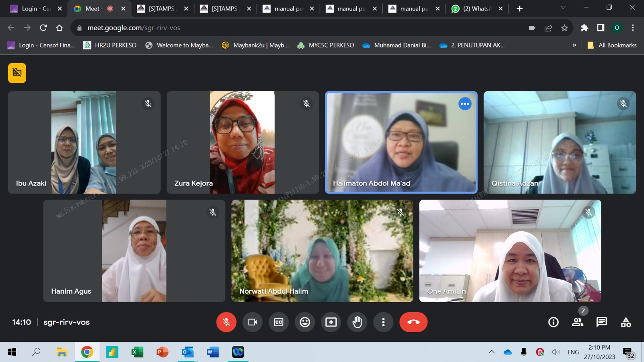The width and height of the screenshot is (644, 362).
Task: Open the emoji reactions button
Action: pyautogui.click(x=305, y=322)
